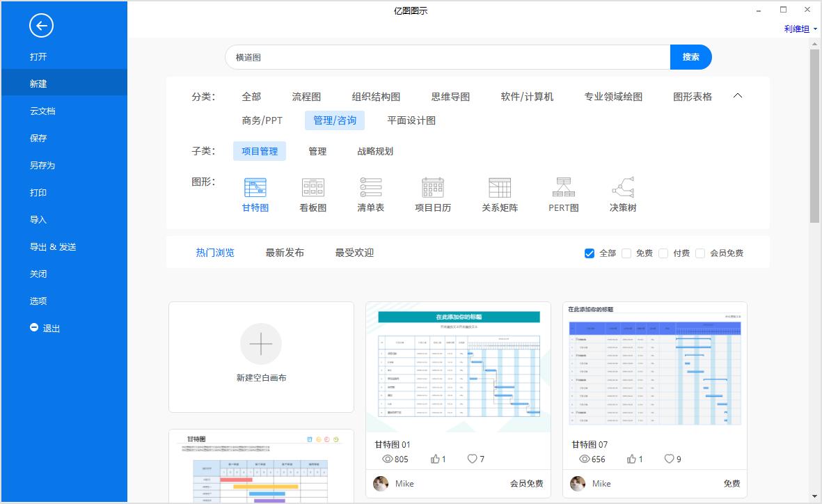Select the 甘特图 shape icon
Screen dimensions: 822x504
point(255,194)
